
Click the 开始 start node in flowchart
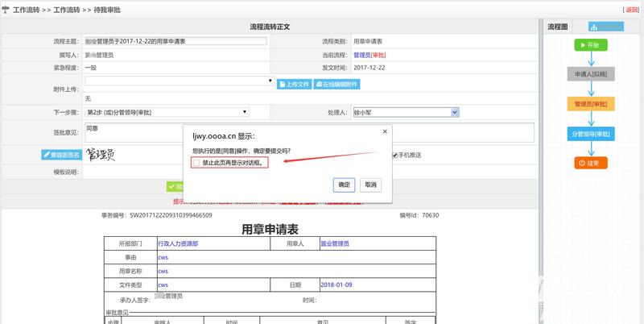590,45
